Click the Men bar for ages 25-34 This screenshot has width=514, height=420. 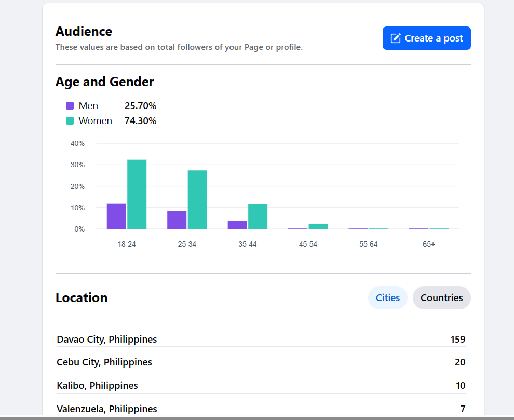[x=177, y=220]
